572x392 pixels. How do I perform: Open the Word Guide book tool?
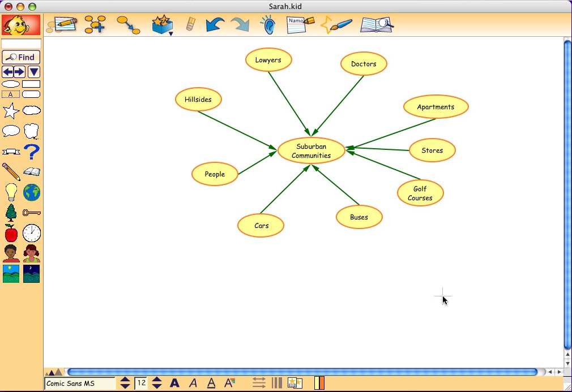(377, 25)
